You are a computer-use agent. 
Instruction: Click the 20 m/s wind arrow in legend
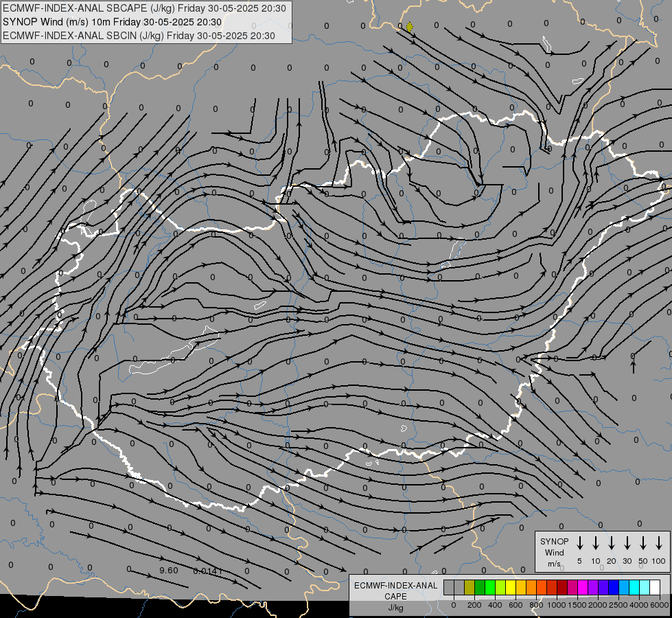[611, 543]
